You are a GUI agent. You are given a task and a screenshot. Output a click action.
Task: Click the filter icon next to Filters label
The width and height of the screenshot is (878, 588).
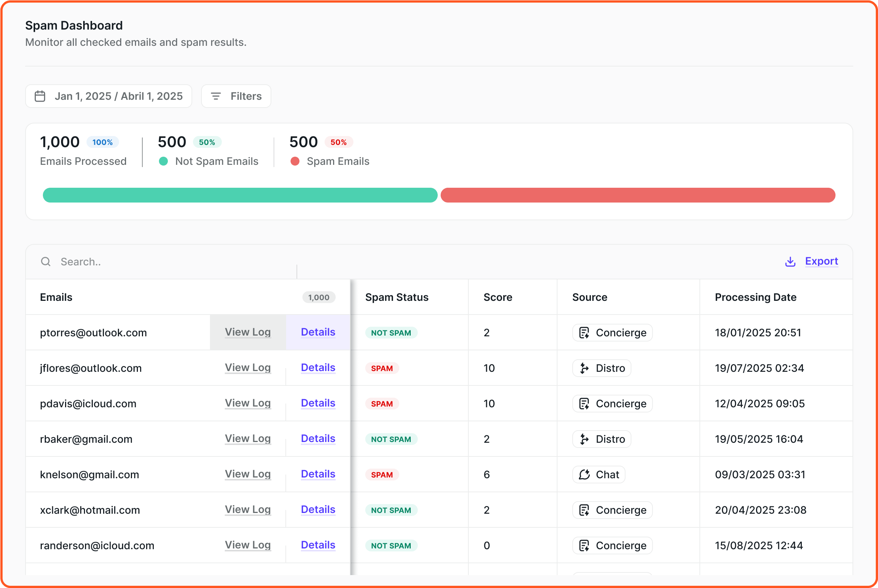pyautogui.click(x=216, y=96)
